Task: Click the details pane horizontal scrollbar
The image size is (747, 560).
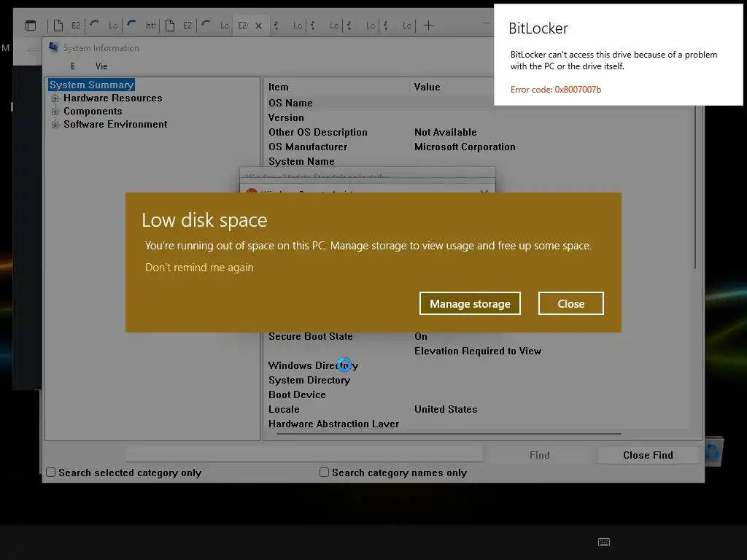Action: point(449,434)
